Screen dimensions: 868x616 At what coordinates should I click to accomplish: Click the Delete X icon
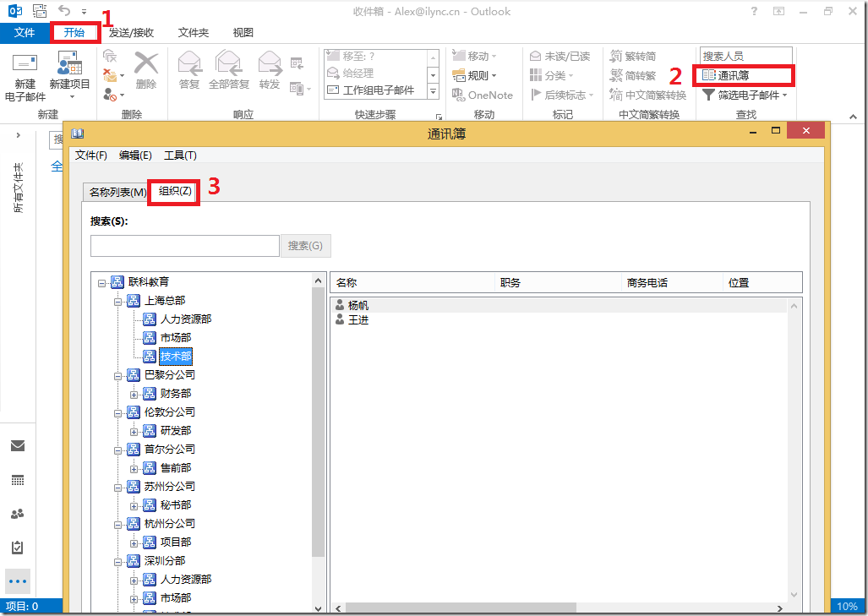pyautogui.click(x=146, y=71)
